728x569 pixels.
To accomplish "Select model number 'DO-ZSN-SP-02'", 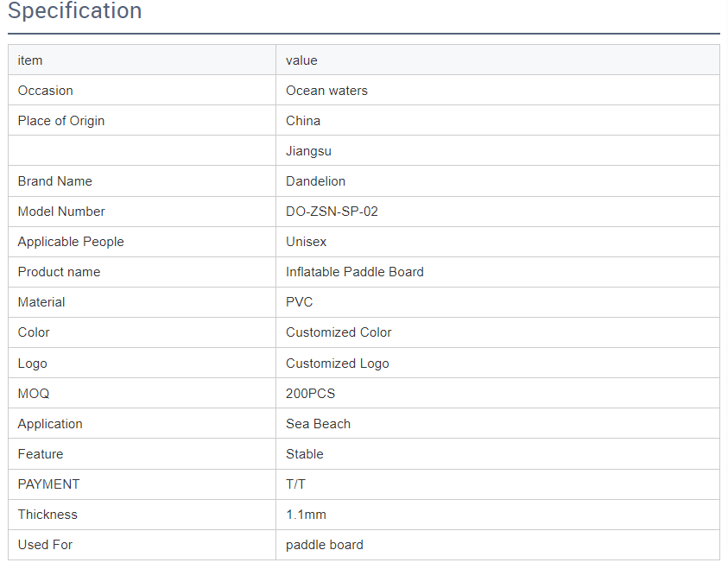I will tap(332, 212).
